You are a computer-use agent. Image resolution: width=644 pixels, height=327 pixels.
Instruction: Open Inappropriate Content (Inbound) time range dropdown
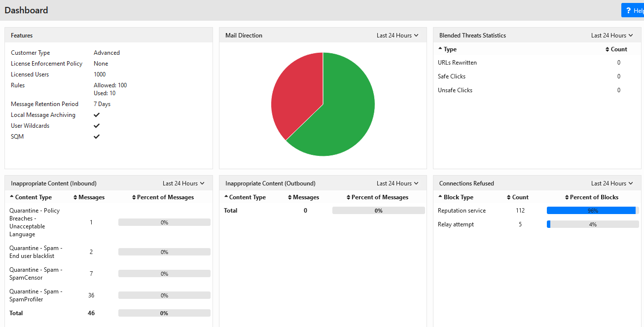click(x=183, y=183)
